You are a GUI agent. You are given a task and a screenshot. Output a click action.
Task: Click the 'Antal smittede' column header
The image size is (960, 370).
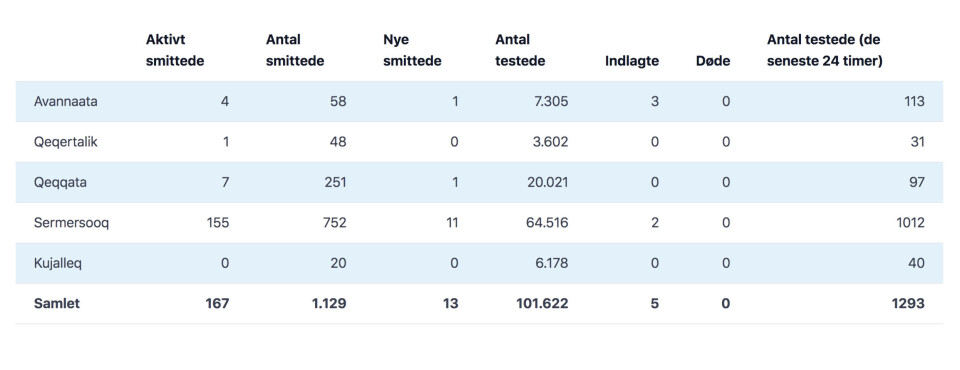coord(295,50)
